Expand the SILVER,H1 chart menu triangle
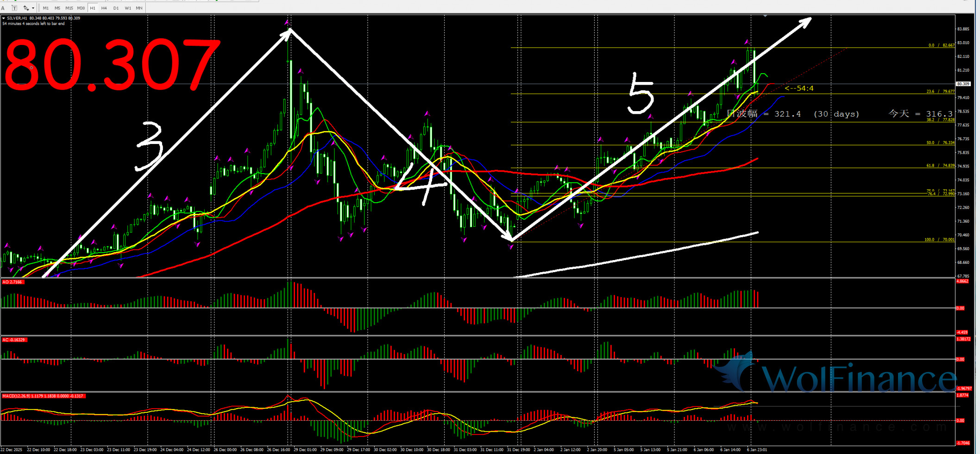This screenshot has width=980, height=454. click(x=4, y=19)
